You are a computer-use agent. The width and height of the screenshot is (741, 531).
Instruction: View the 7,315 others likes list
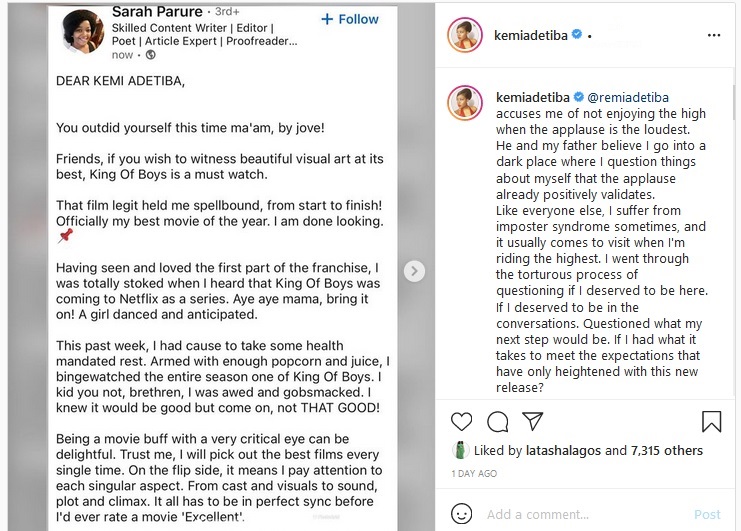pyautogui.click(x=666, y=451)
